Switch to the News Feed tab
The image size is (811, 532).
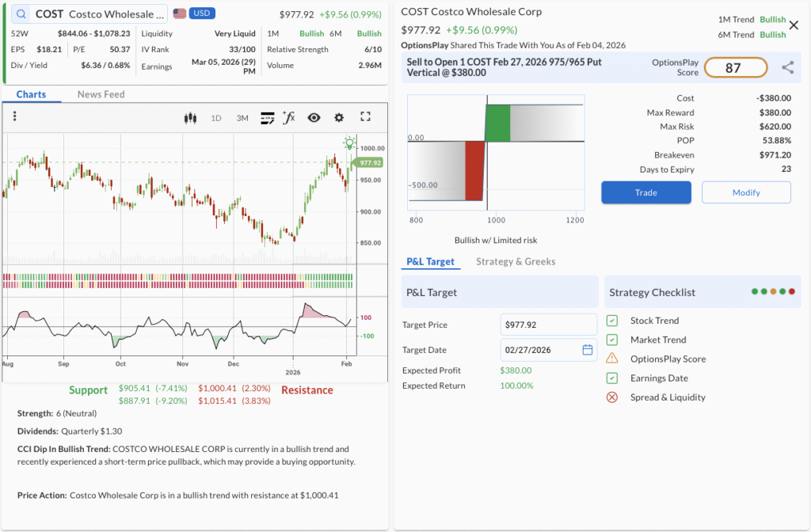coord(101,94)
